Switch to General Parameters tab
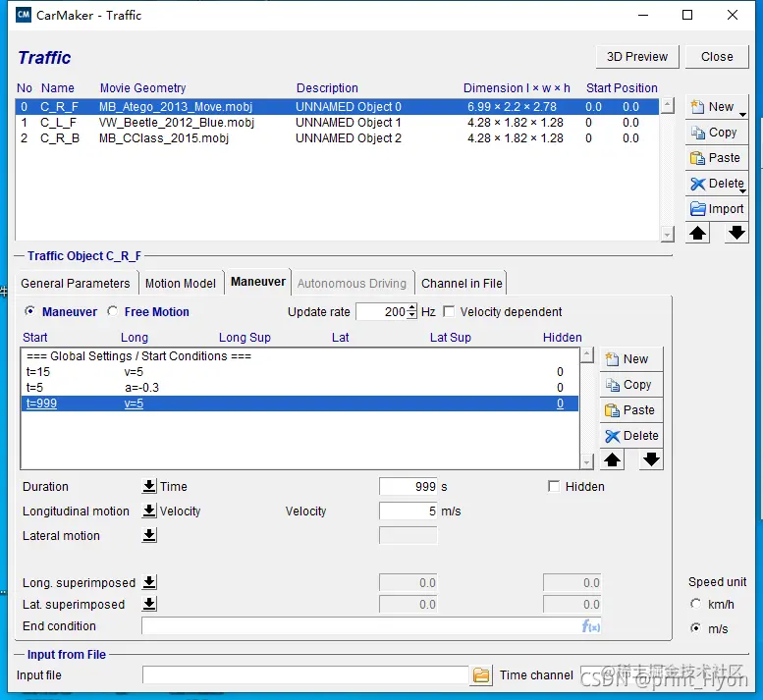 76,283
